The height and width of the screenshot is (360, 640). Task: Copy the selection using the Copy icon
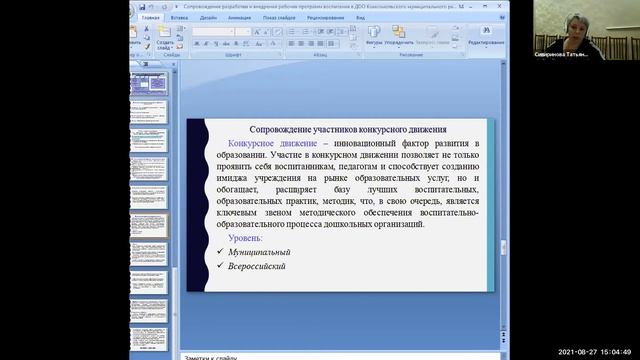[x=147, y=38]
